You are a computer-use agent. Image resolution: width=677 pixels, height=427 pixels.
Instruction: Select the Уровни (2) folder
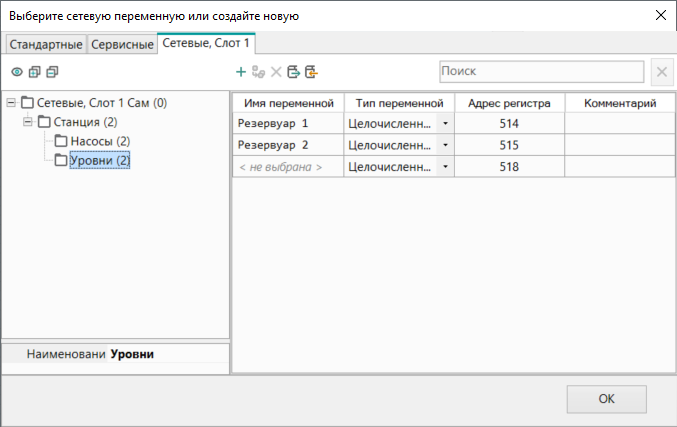pyautogui.click(x=100, y=160)
